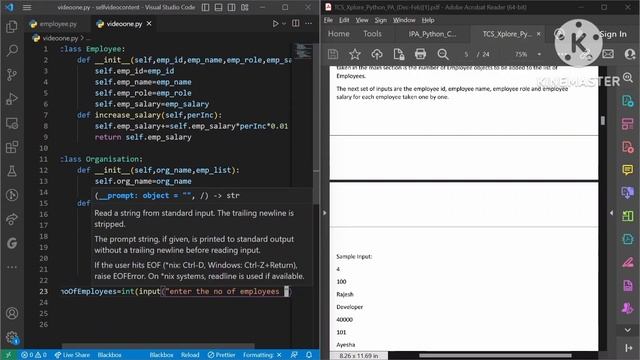The width and height of the screenshot is (640, 360).
Task: Edit the current page number field
Action: click(466, 54)
